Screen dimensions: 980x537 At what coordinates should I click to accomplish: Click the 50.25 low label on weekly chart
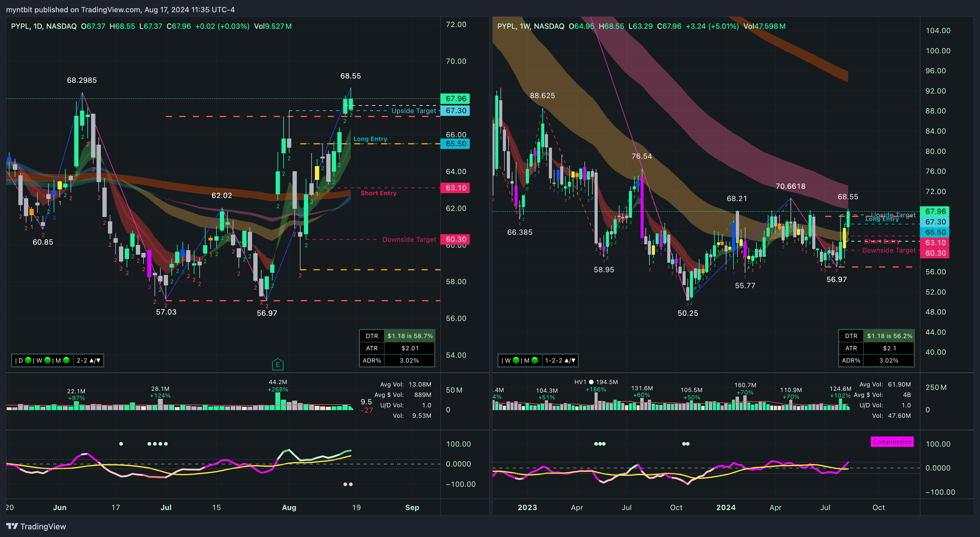coord(687,313)
